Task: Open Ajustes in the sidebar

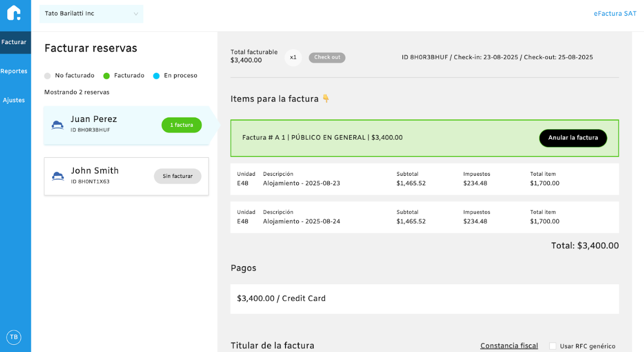Action: coord(14,100)
